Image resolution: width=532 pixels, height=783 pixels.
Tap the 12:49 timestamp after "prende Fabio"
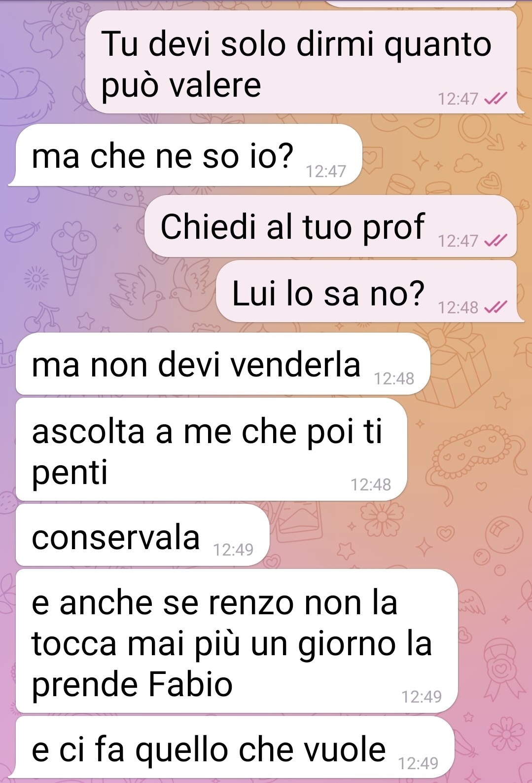coord(422,697)
